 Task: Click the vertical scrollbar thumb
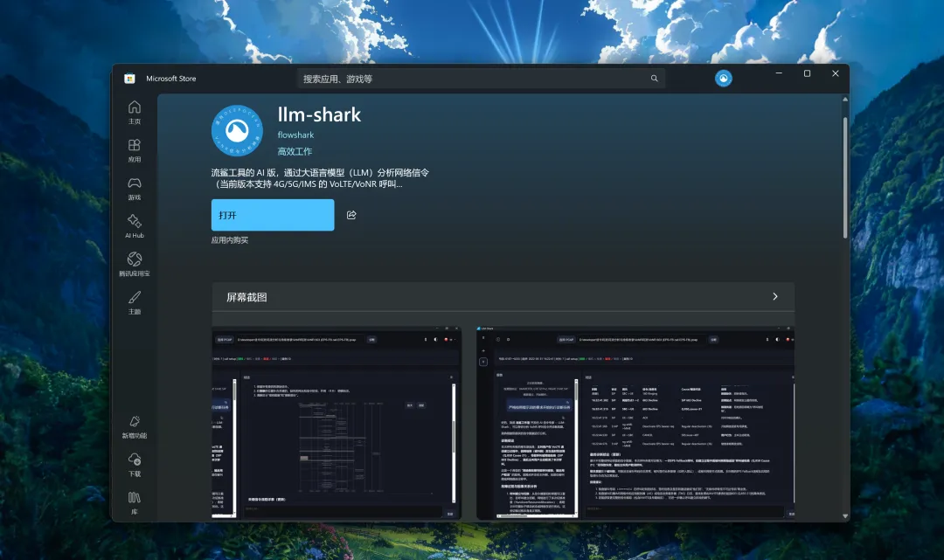coord(845,177)
